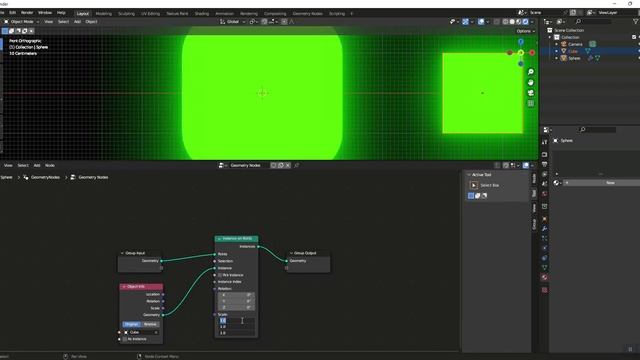Click the Sphere modifier wrench icon in outliner
Image resolution: width=640 pixels, height=360 pixels.
click(590, 58)
